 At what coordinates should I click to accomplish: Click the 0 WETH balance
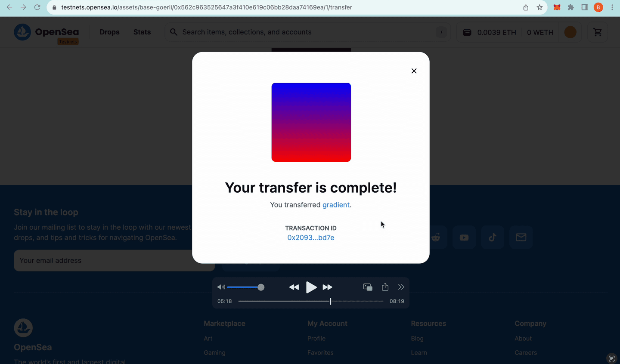540,32
